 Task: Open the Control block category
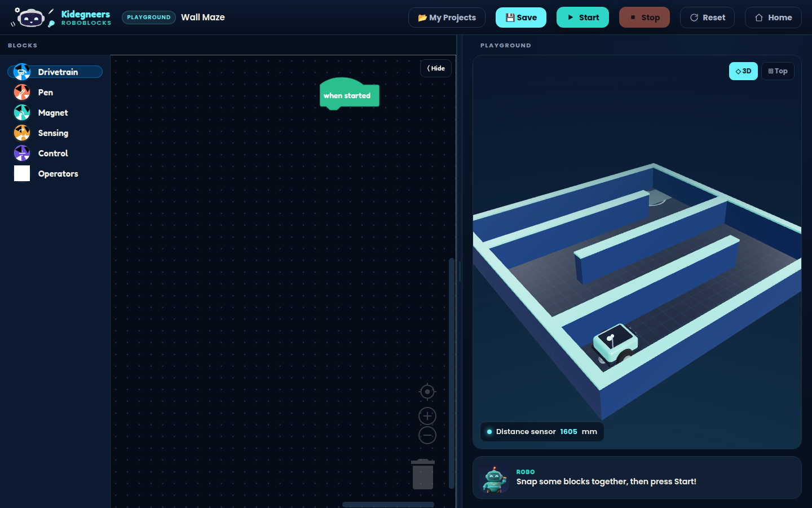click(x=55, y=153)
